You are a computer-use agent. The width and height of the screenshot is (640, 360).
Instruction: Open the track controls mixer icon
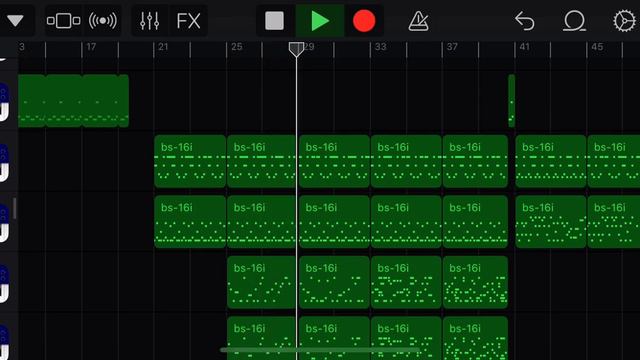149,20
